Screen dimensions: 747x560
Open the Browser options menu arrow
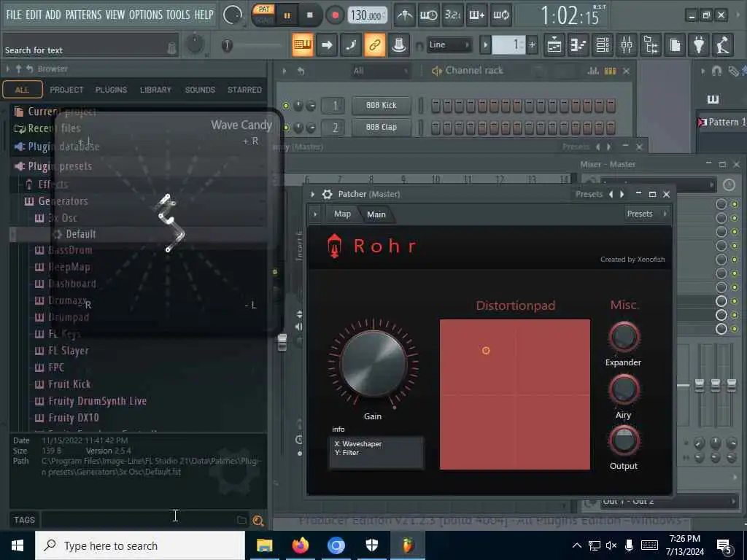7,69
